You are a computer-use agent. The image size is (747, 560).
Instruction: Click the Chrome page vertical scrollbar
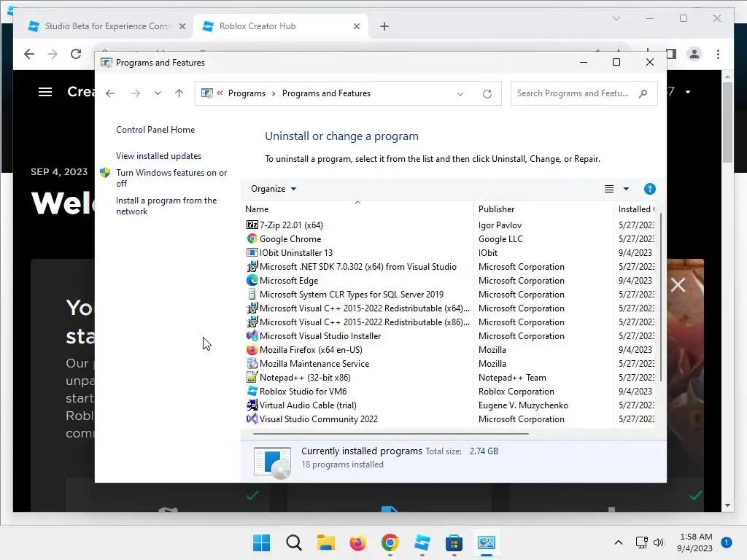727,122
